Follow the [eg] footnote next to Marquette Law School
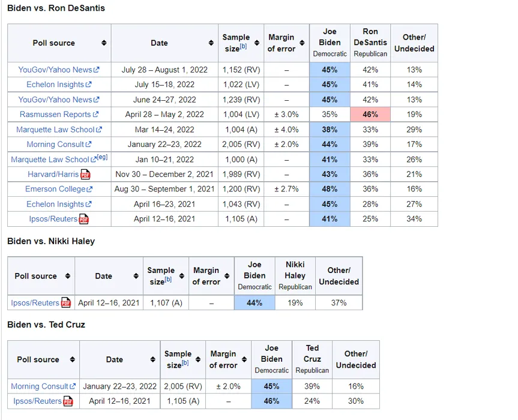Image resolution: width=518 pixels, height=420 pixels. click(102, 157)
